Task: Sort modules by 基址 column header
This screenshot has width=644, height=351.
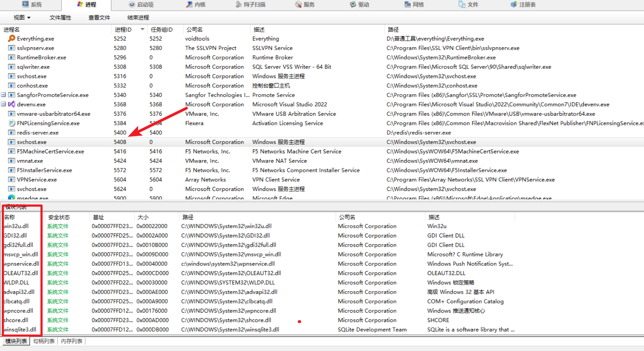Action: (112, 217)
